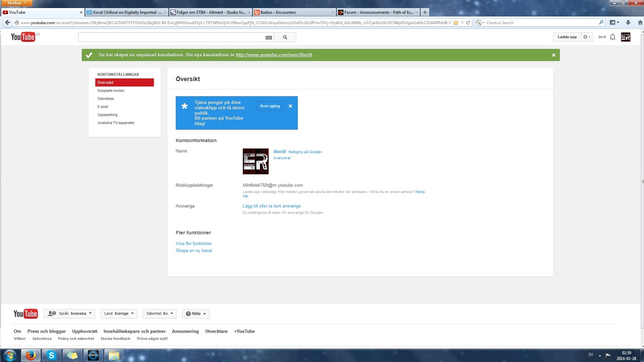Open Press och bloggar footer link

click(47, 331)
